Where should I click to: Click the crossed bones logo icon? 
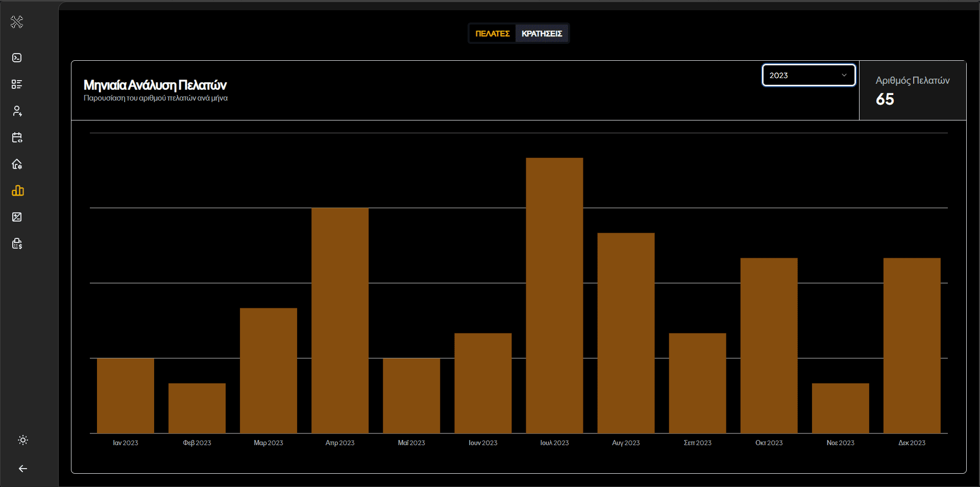17,22
